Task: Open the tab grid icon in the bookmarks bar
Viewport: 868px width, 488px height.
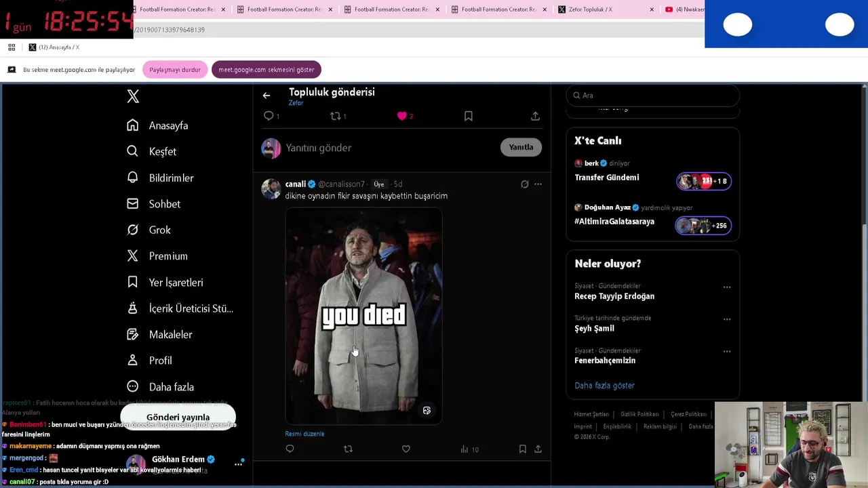Action: [x=12, y=47]
